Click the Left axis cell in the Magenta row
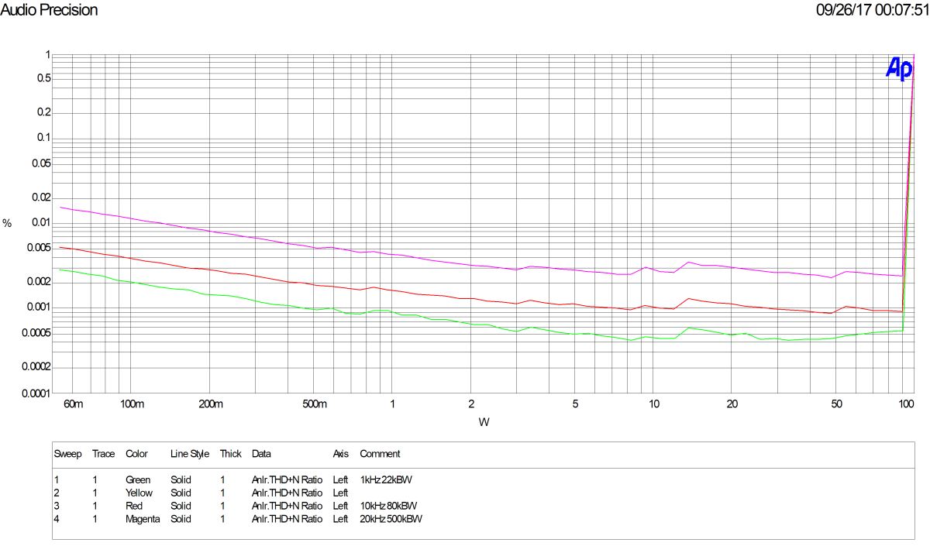Viewport: 930px width, 560px height. [340, 518]
